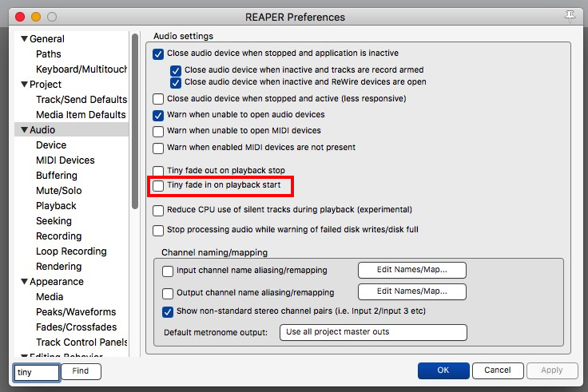Click the preferences tree scrollbar
The height and width of the screenshot is (392, 588).
135,121
